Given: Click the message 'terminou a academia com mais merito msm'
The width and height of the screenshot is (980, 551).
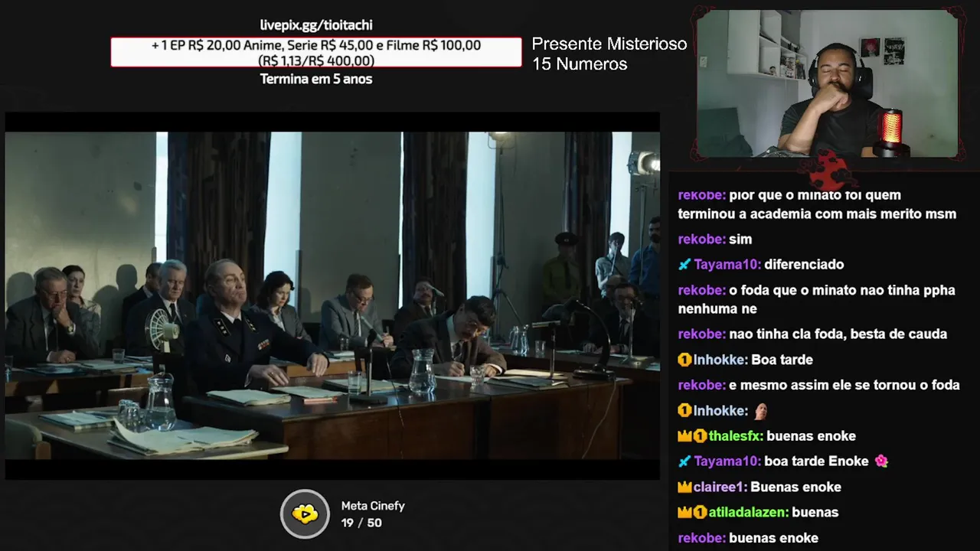Looking at the screenshot, I should (817, 214).
